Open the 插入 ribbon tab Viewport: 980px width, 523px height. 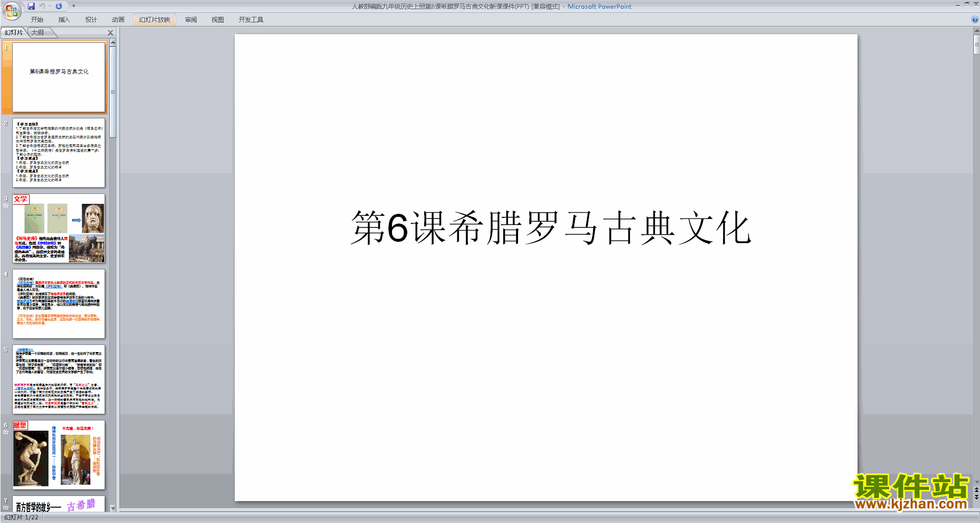click(64, 20)
